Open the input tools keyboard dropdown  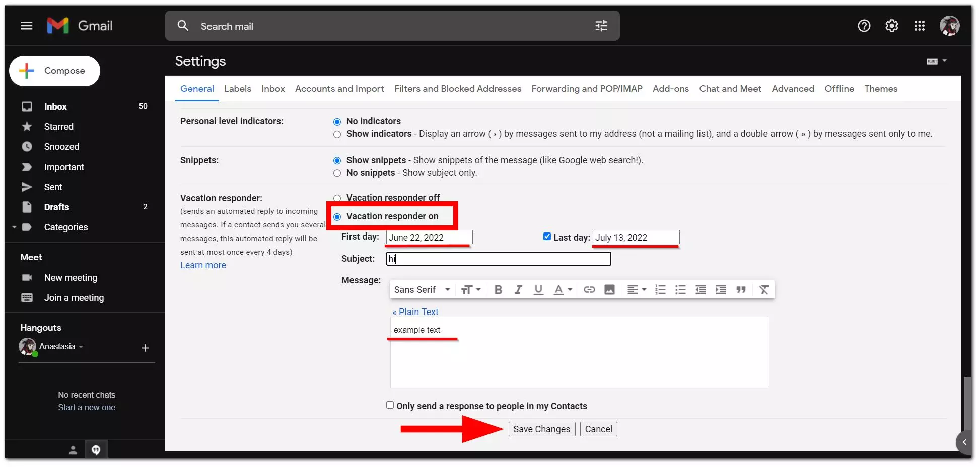point(937,61)
